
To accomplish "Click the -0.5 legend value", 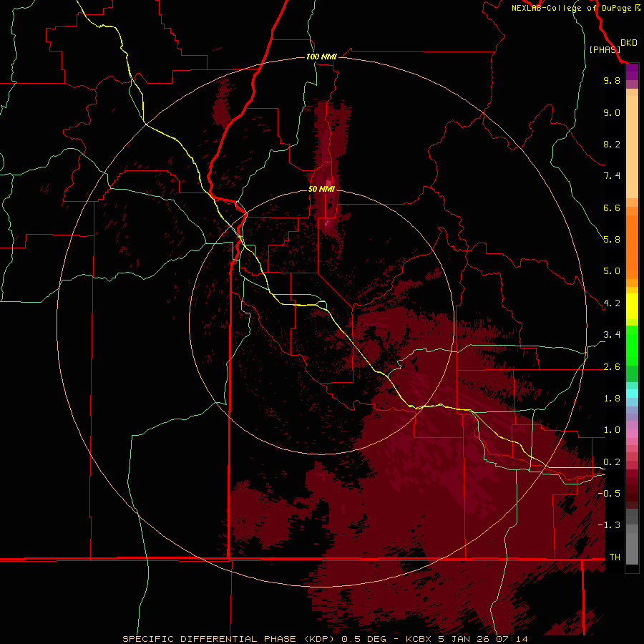I will 609,494.
